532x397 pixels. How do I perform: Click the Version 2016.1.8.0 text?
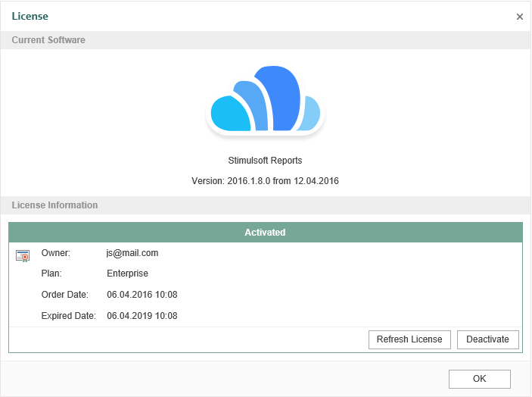265,181
